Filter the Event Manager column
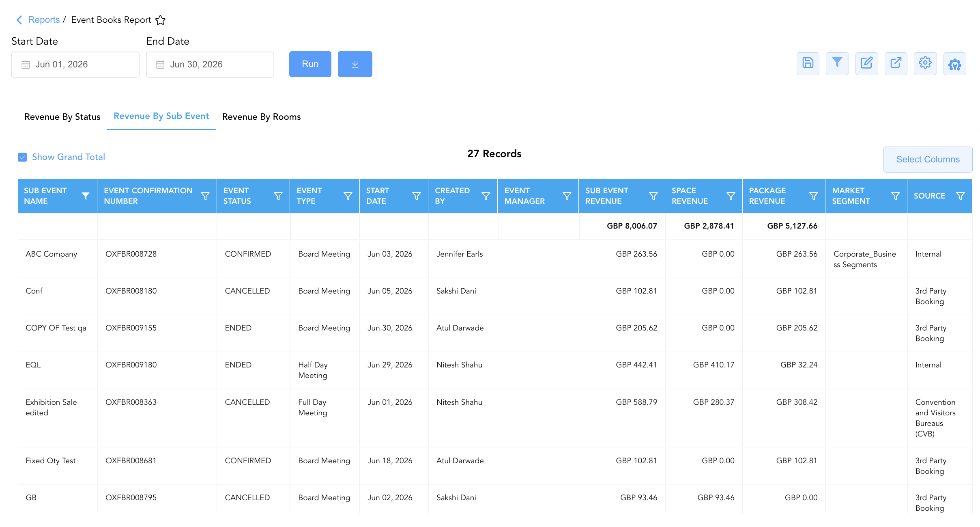Screen dimensions: 980x527 567,196
